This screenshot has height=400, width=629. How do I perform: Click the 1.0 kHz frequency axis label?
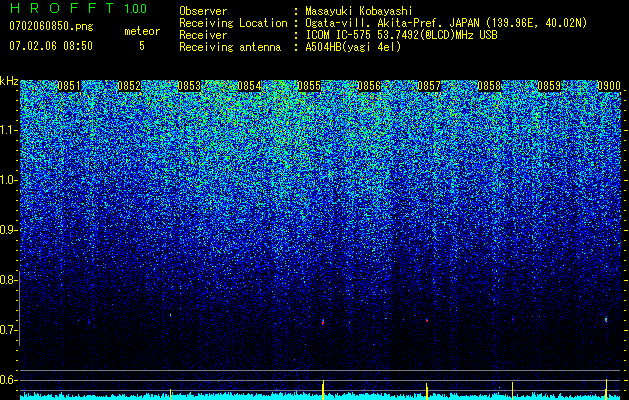[x=7, y=181]
